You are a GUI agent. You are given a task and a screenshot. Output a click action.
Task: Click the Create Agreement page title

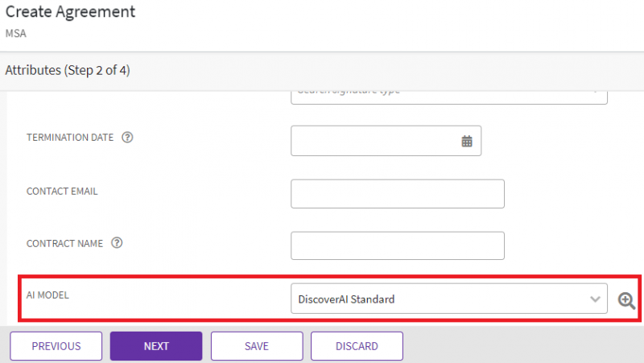coord(71,12)
